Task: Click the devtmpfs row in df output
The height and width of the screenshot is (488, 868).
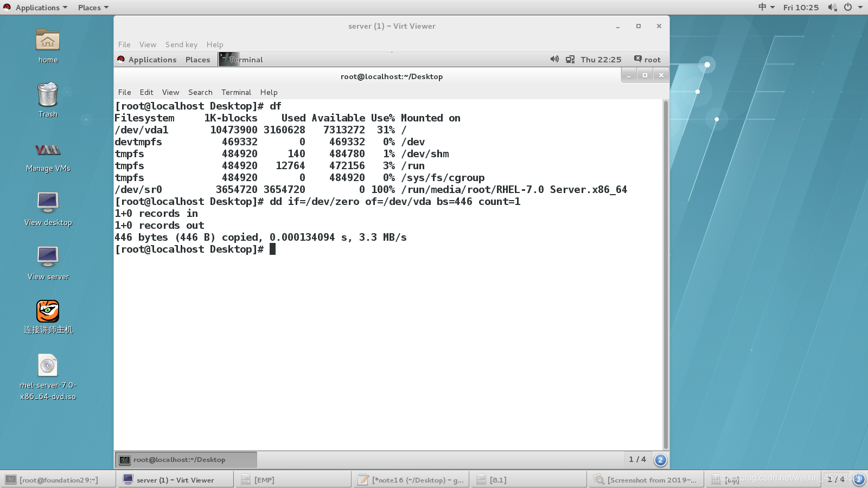Action: tap(270, 142)
